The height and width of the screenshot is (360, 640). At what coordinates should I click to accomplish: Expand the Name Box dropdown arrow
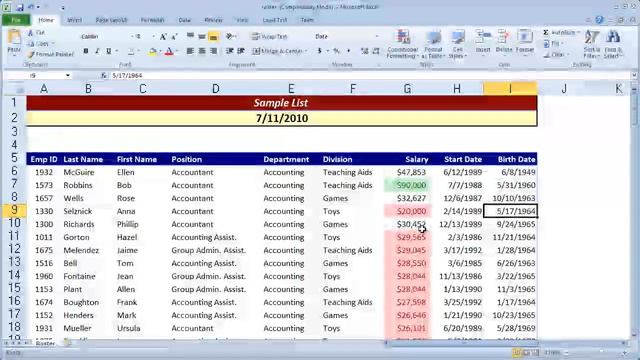(68, 76)
